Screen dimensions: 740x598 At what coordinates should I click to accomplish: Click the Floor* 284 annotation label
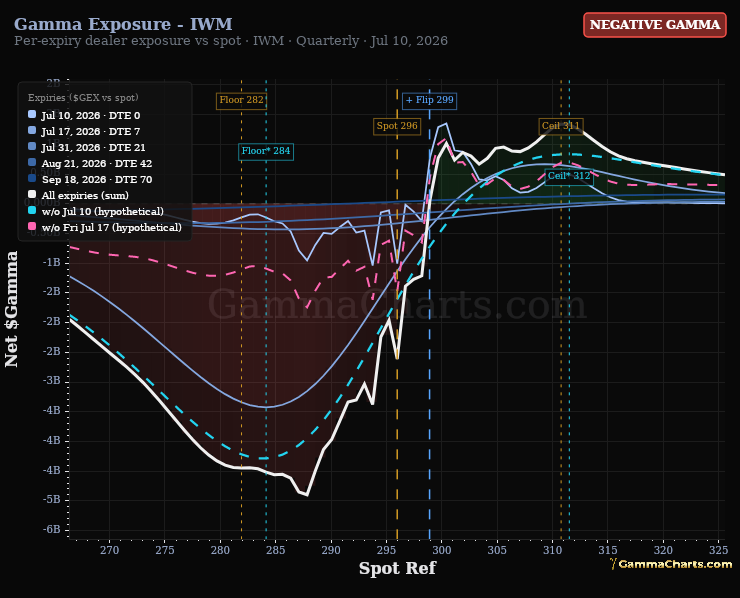click(x=266, y=151)
